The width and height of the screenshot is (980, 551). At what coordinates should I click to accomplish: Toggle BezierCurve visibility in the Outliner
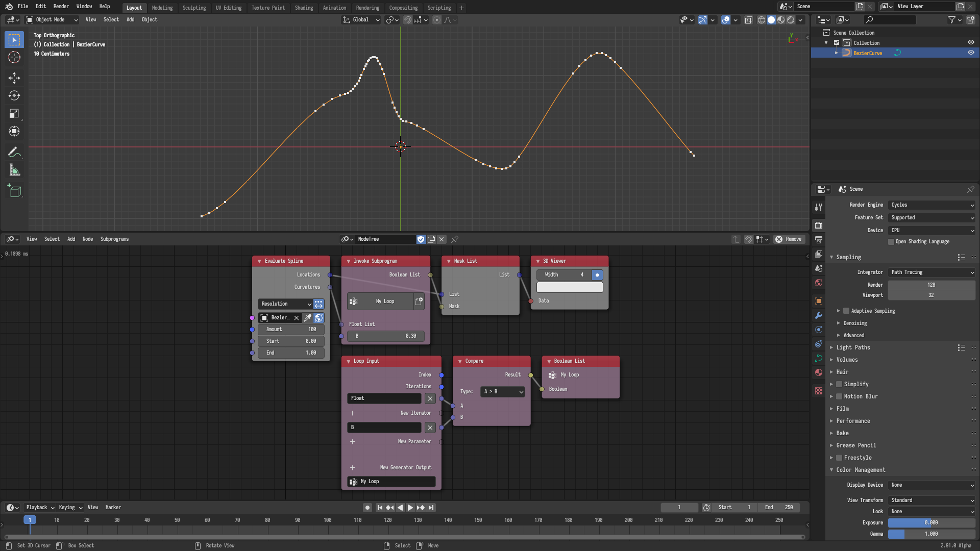pyautogui.click(x=972, y=53)
